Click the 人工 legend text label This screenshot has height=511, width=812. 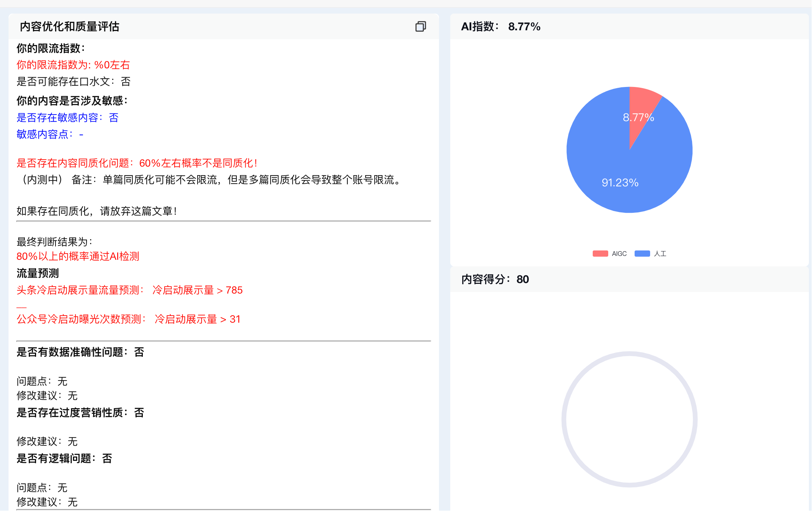click(660, 254)
